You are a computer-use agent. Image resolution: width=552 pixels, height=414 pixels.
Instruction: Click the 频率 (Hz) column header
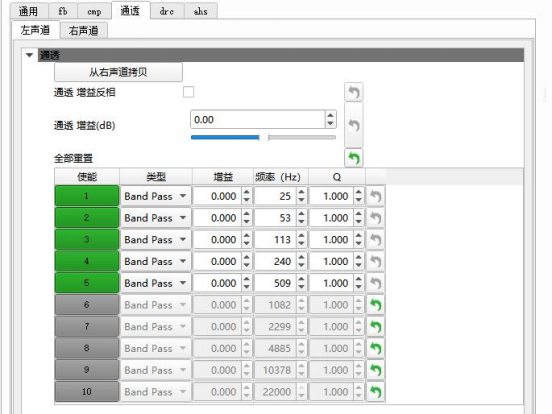coord(281,177)
